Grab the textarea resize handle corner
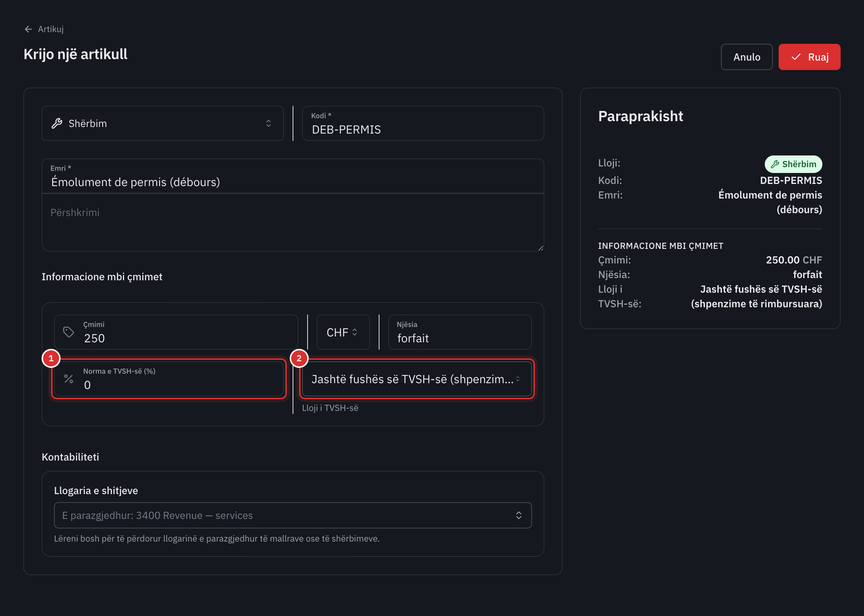This screenshot has width=864, height=616. tap(540, 248)
